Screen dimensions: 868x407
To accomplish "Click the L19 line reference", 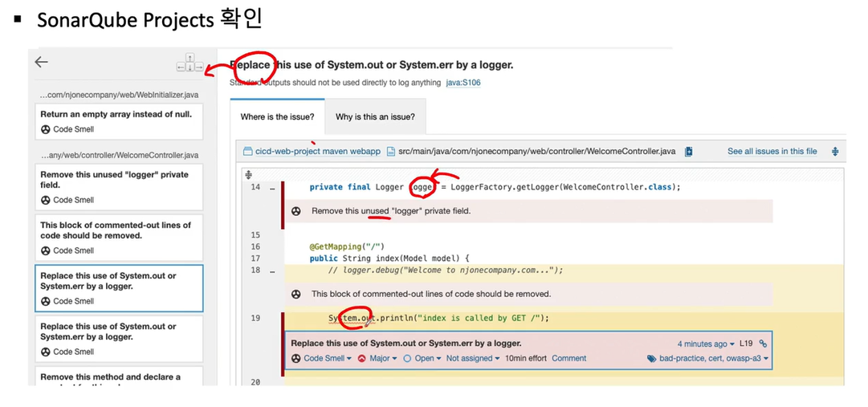I will pos(746,344).
